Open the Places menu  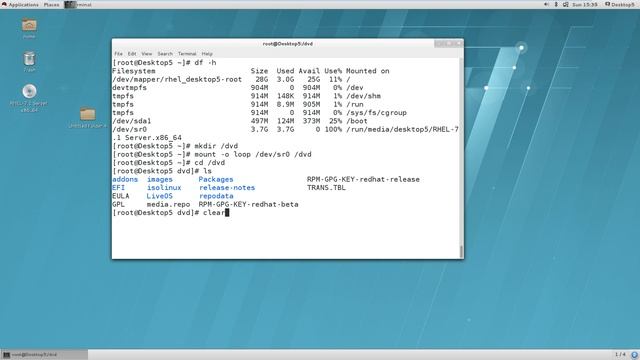[x=51, y=4]
